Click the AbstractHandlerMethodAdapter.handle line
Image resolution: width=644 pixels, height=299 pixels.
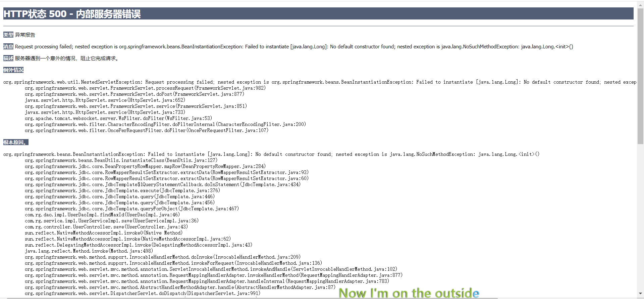(180, 287)
